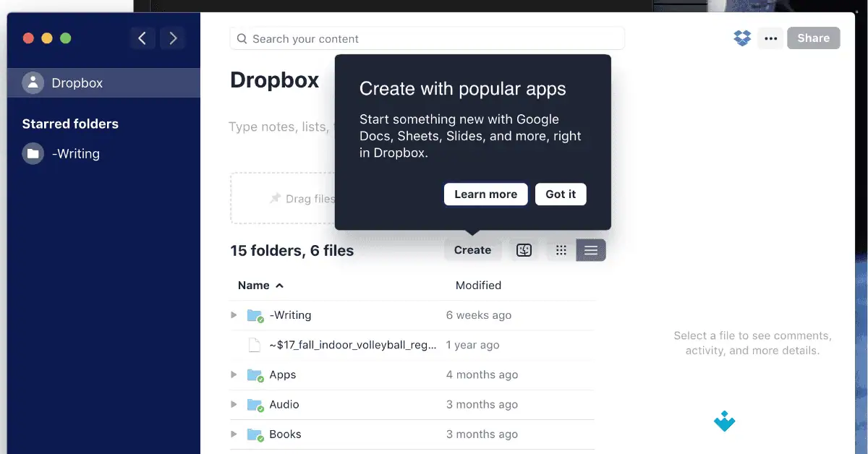Open the Dropbox account avatar in sidebar
The width and height of the screenshot is (868, 454).
coord(33,83)
